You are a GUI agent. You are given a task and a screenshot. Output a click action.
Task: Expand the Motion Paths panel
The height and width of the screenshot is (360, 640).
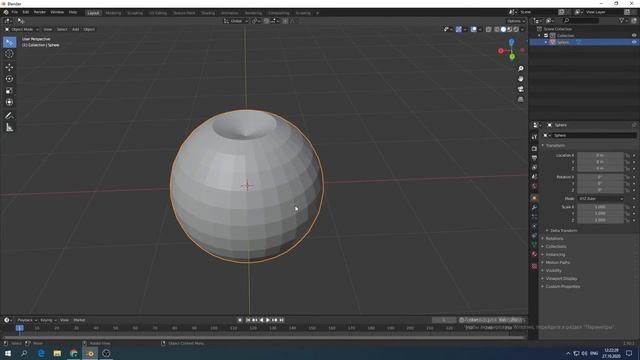(x=558, y=262)
